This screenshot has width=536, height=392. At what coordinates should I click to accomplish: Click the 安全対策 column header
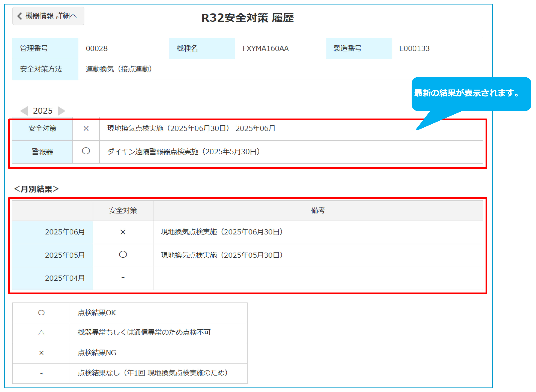tap(123, 210)
